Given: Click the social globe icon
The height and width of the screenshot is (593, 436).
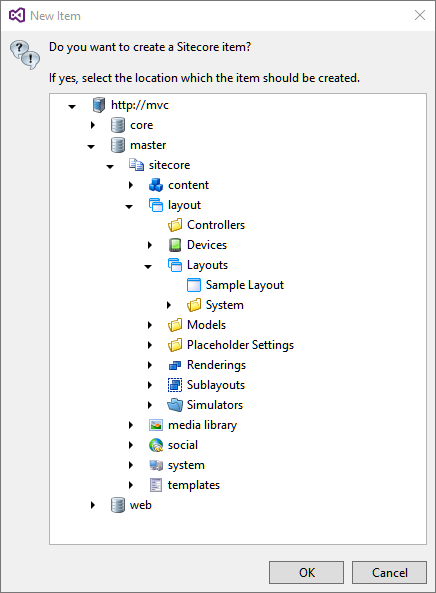Looking at the screenshot, I should [x=156, y=445].
